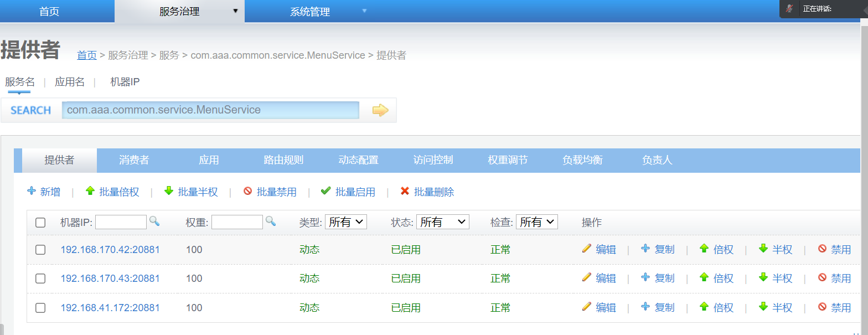The width and height of the screenshot is (868, 335).
Task: Open 访问控制 tab
Action: tap(433, 160)
